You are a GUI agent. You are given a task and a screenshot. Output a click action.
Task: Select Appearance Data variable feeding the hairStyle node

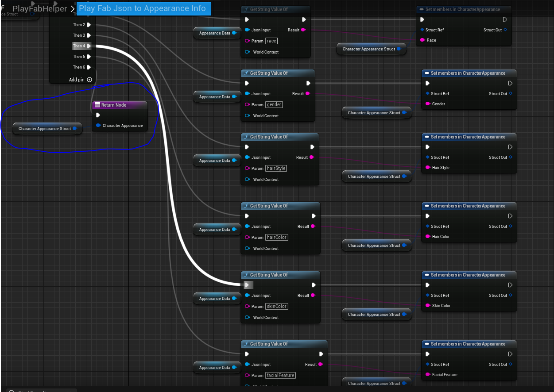217,161
